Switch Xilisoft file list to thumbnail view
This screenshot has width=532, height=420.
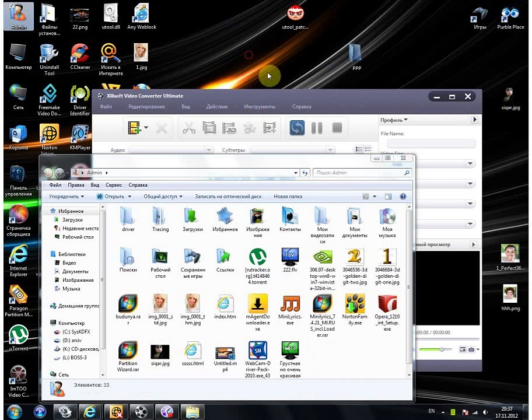[x=368, y=149]
